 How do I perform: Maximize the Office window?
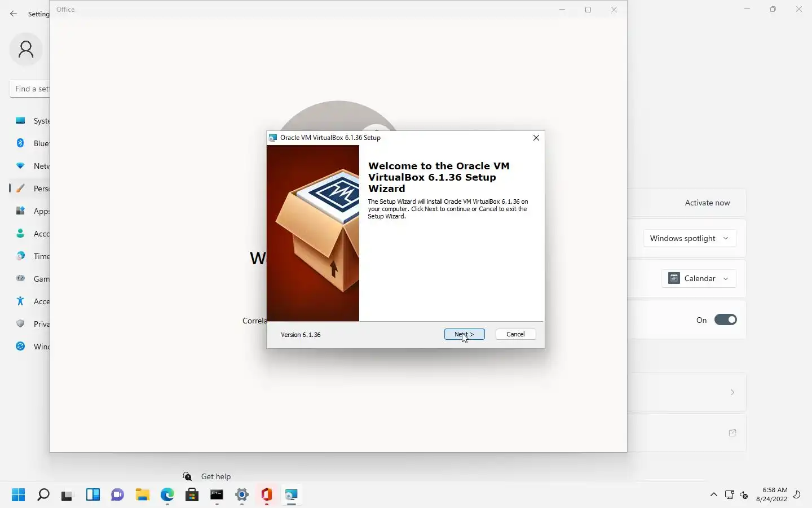coord(588,10)
